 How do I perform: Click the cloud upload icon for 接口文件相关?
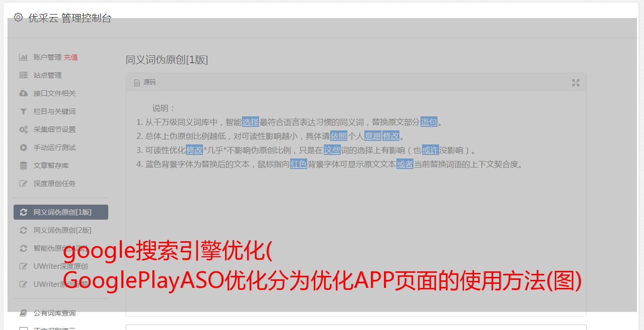click(23, 93)
